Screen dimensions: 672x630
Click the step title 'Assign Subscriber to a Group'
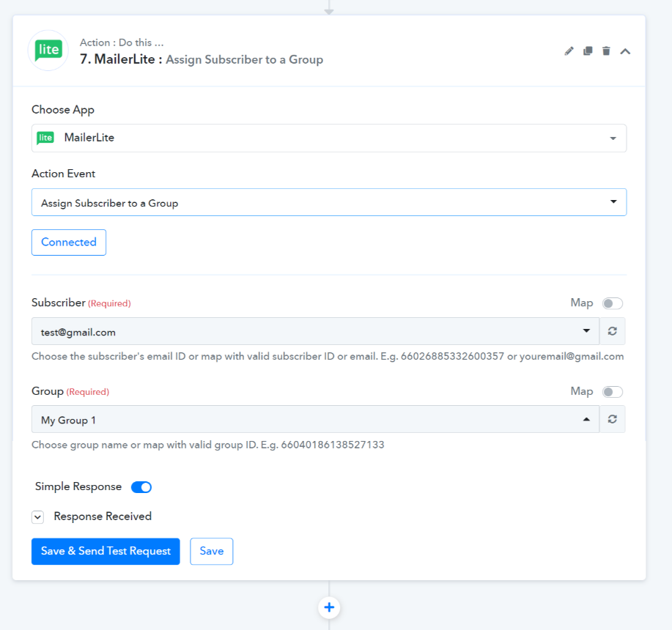click(244, 59)
